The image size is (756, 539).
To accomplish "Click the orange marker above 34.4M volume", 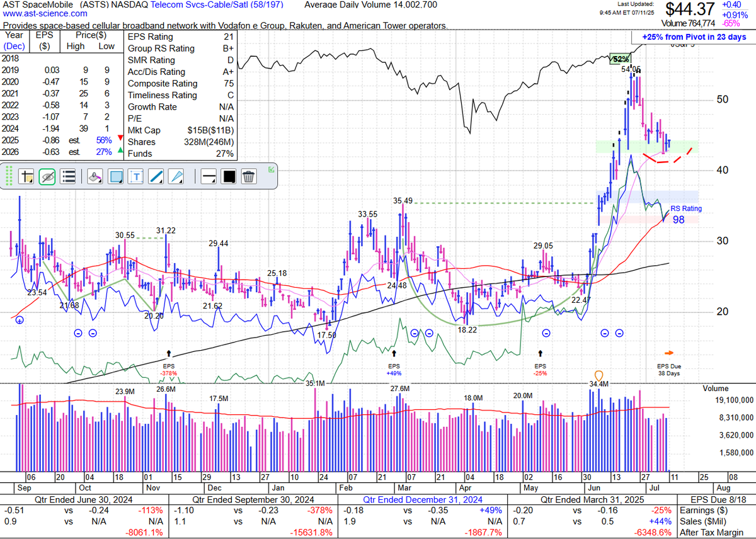I will 599,375.
